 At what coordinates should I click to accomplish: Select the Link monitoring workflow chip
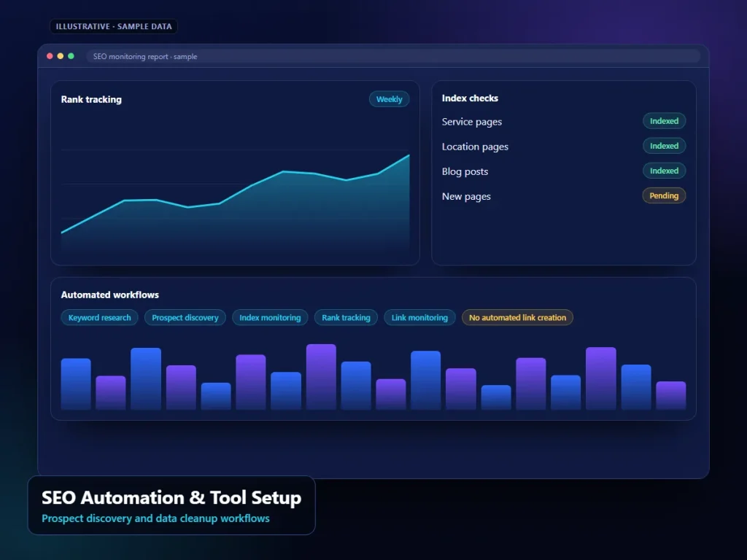tap(419, 318)
